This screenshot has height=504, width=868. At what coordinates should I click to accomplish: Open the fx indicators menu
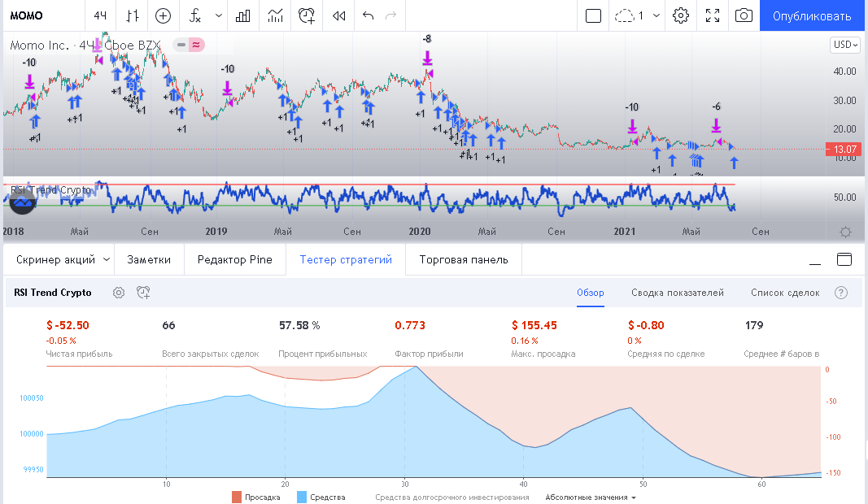195,15
